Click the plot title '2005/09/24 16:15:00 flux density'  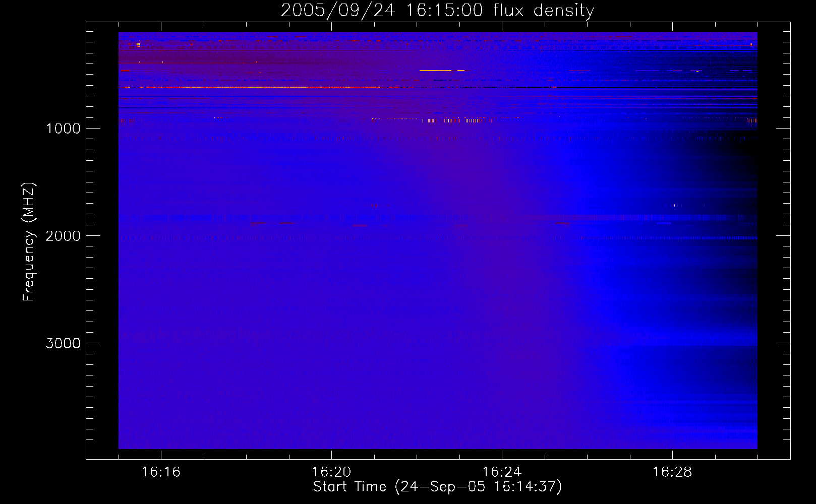pos(437,11)
